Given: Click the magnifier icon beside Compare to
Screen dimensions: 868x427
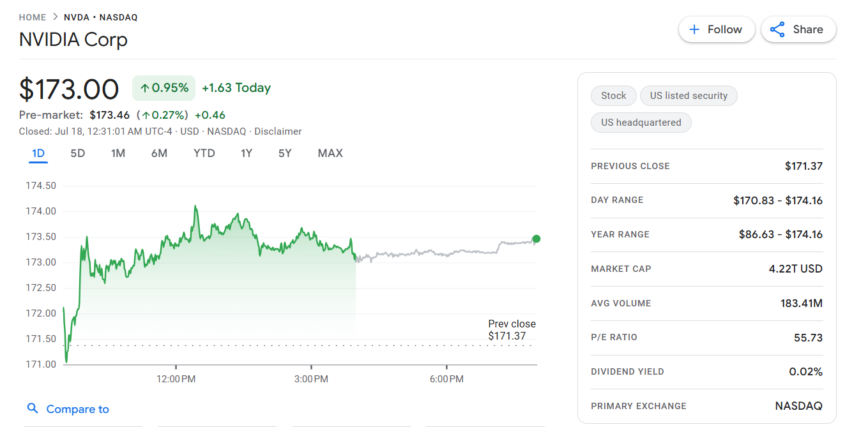Looking at the screenshot, I should point(32,408).
